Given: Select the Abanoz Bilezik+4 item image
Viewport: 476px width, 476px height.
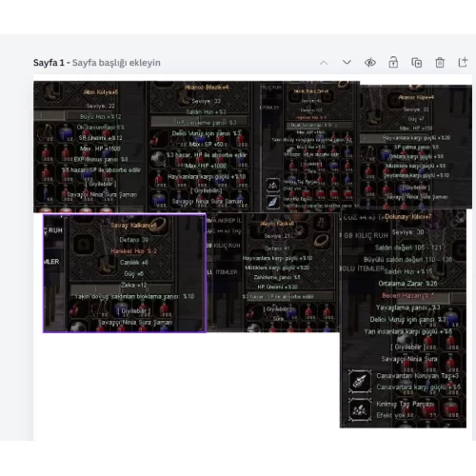Looking at the screenshot, I should [201, 147].
